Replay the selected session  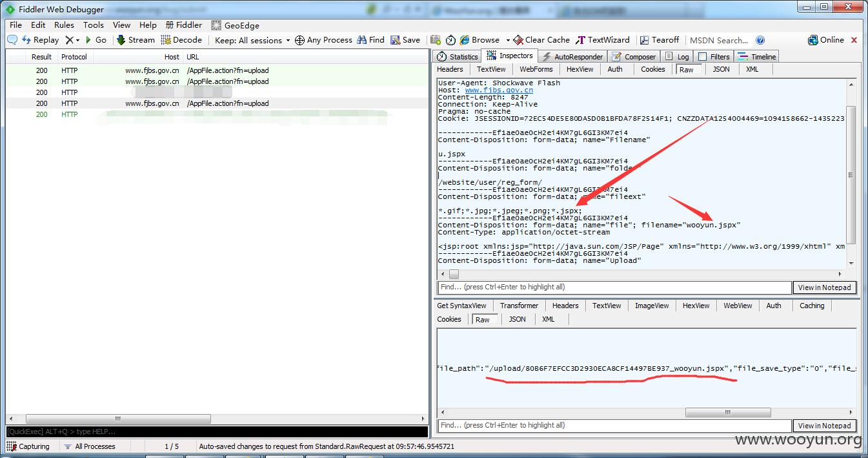[x=40, y=40]
